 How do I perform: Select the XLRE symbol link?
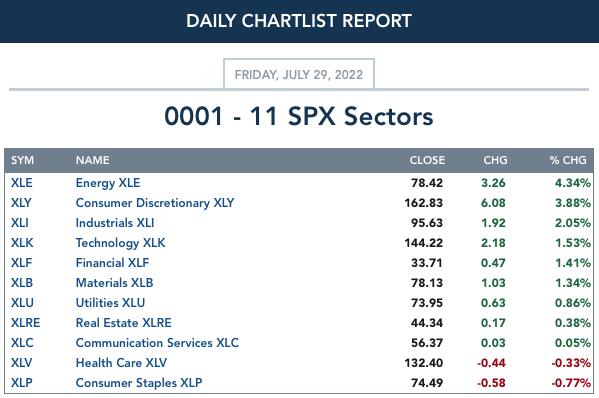pyautogui.click(x=25, y=323)
